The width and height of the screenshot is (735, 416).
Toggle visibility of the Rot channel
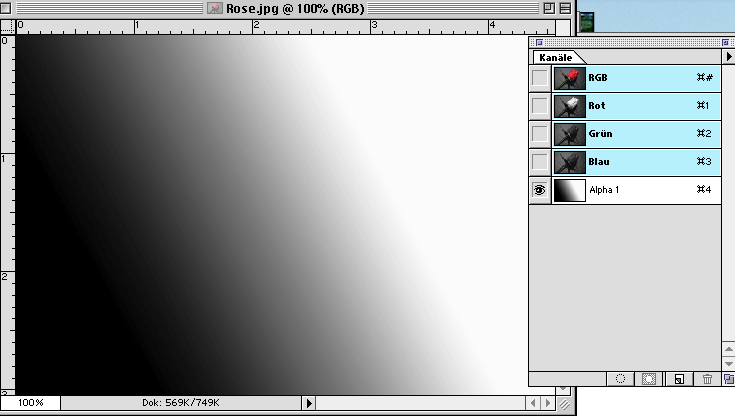coord(540,105)
